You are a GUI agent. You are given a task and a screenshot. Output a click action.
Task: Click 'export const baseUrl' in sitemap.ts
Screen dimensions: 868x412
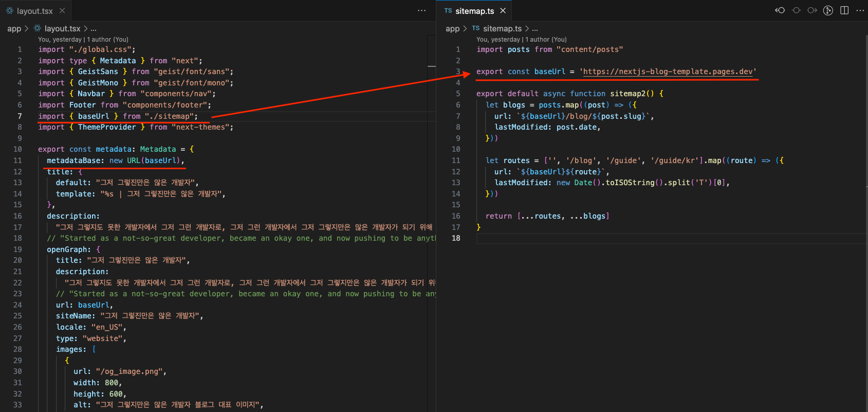click(x=521, y=71)
